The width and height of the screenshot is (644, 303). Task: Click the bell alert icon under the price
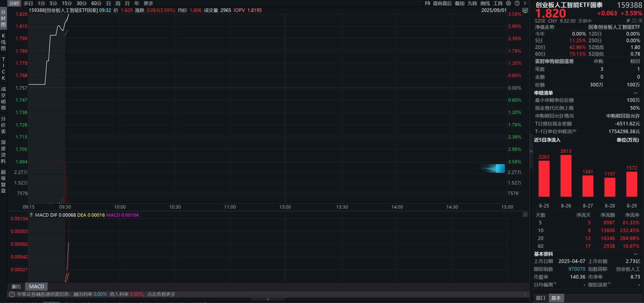click(634, 21)
